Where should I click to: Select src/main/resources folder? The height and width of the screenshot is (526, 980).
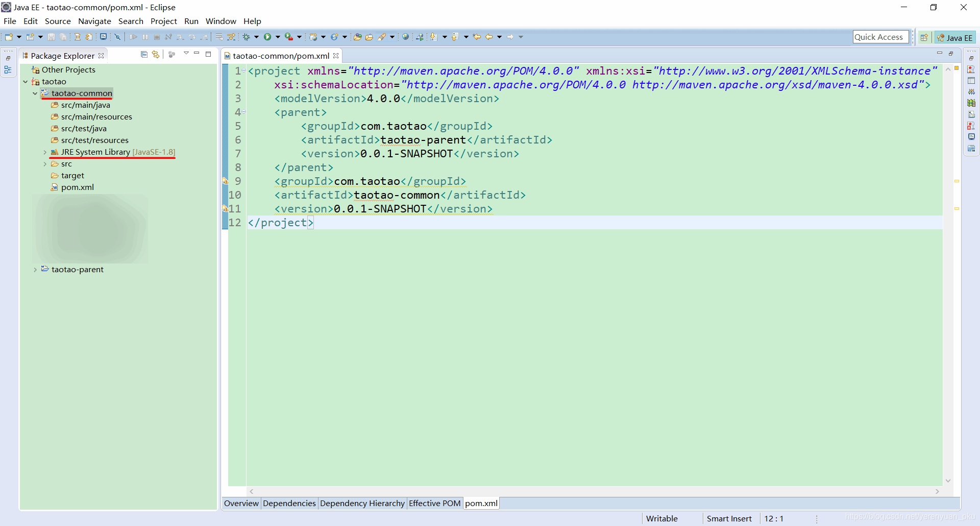[x=91, y=117]
